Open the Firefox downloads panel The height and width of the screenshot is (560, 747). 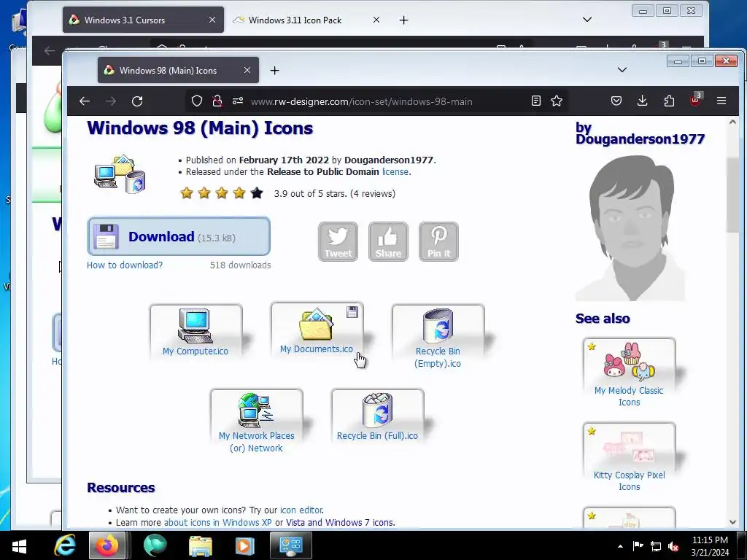642,101
